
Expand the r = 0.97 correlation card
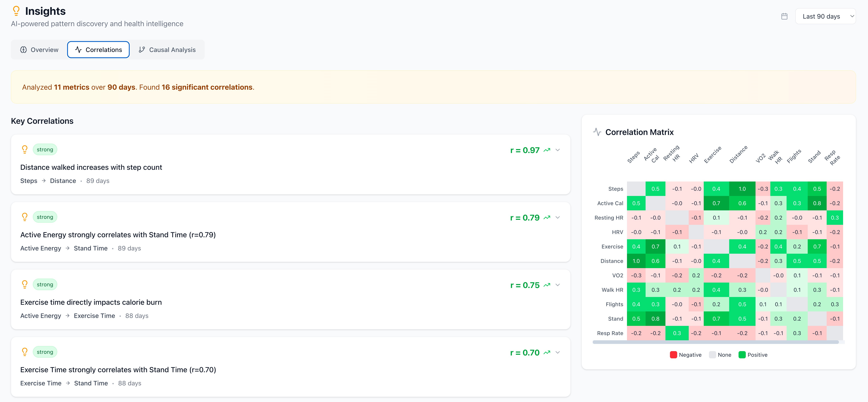tap(558, 150)
